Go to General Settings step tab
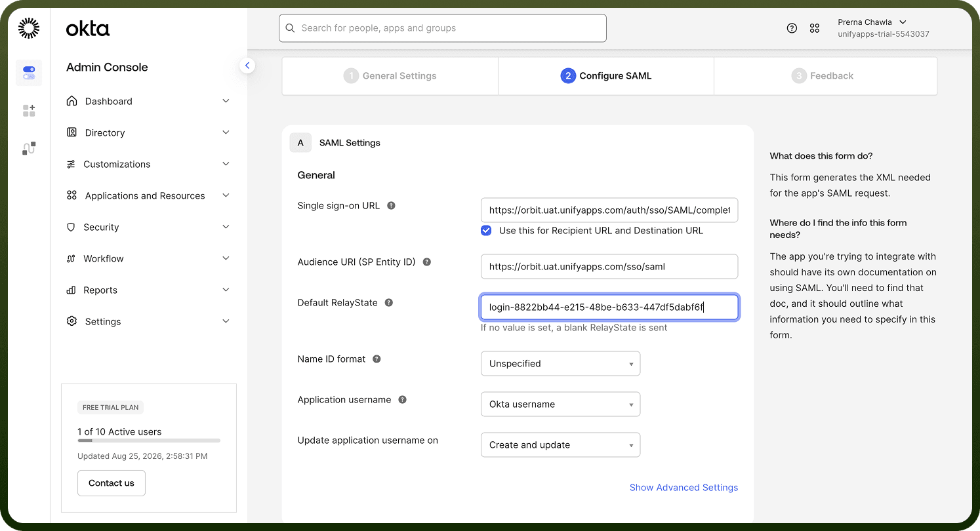The width and height of the screenshot is (980, 531). (x=390, y=76)
